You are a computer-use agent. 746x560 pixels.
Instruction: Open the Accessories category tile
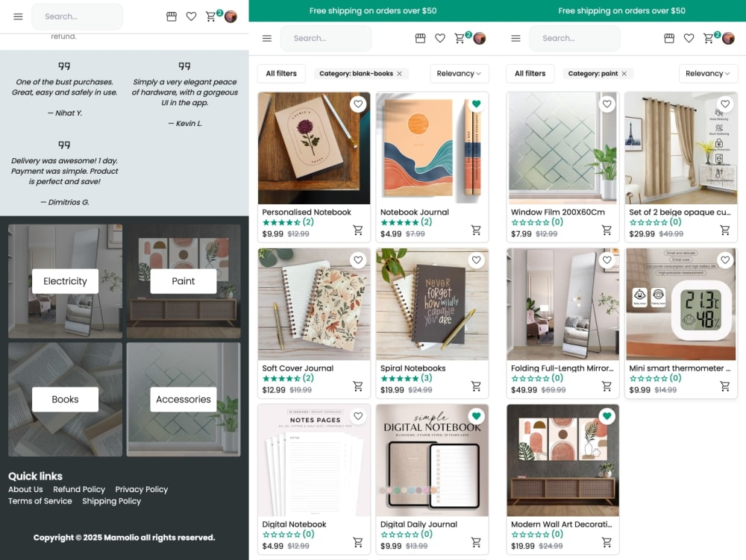coord(184,400)
